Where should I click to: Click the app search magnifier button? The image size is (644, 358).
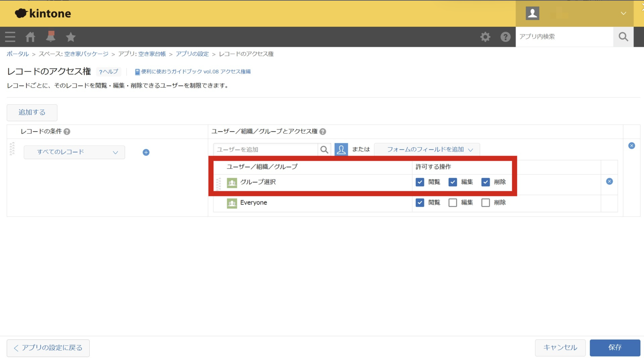pos(623,37)
